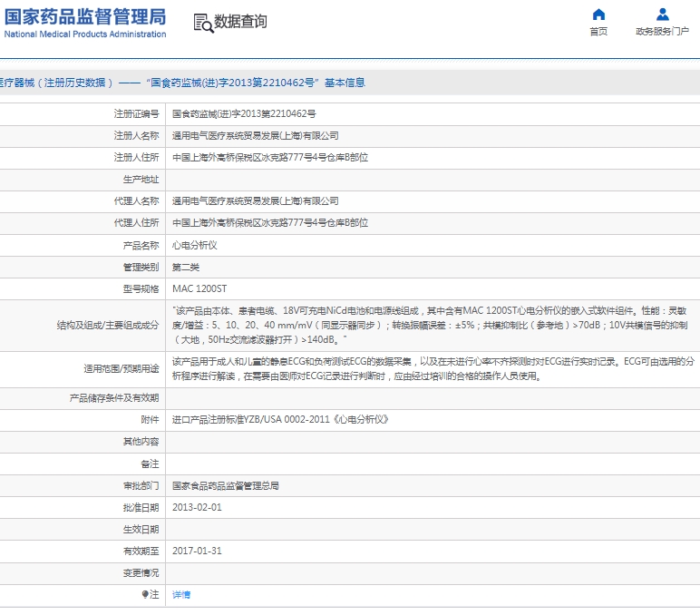This screenshot has width=700, height=615.
Task: Click the 管理类别 label
Action: coord(141,267)
